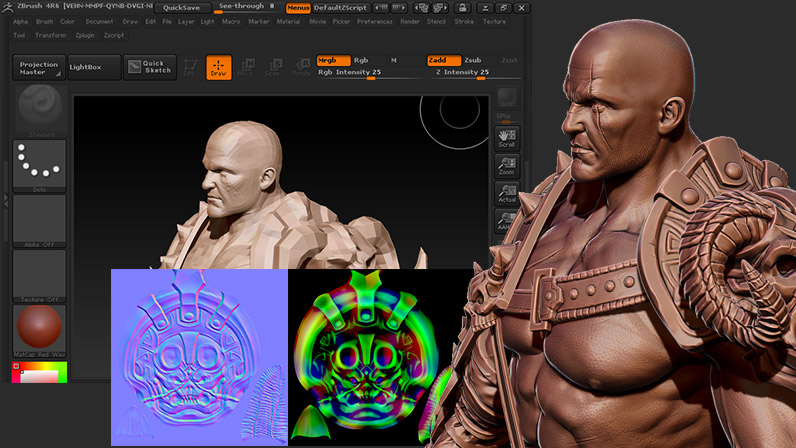Adjust the See-through slider
The height and width of the screenshot is (448, 796).
[248, 7]
